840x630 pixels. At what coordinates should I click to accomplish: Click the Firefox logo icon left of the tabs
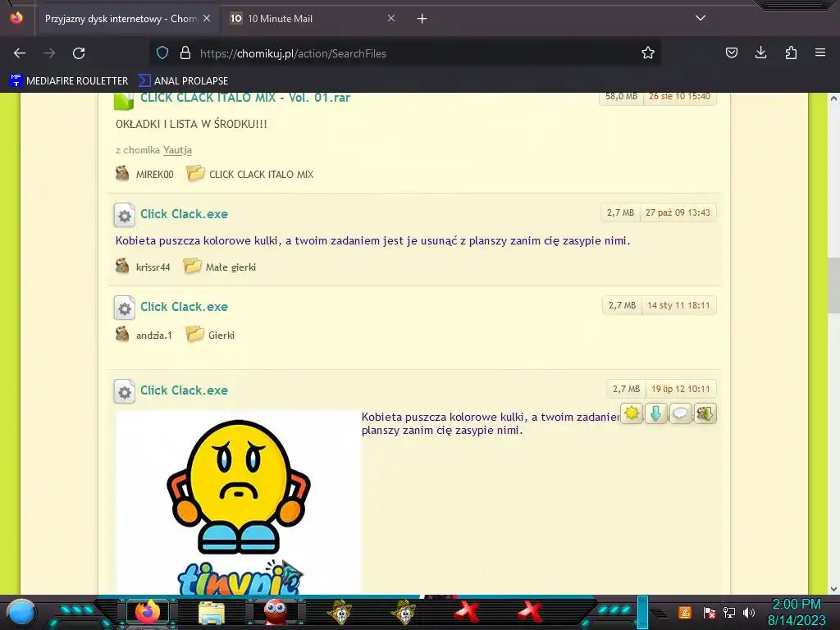point(16,18)
